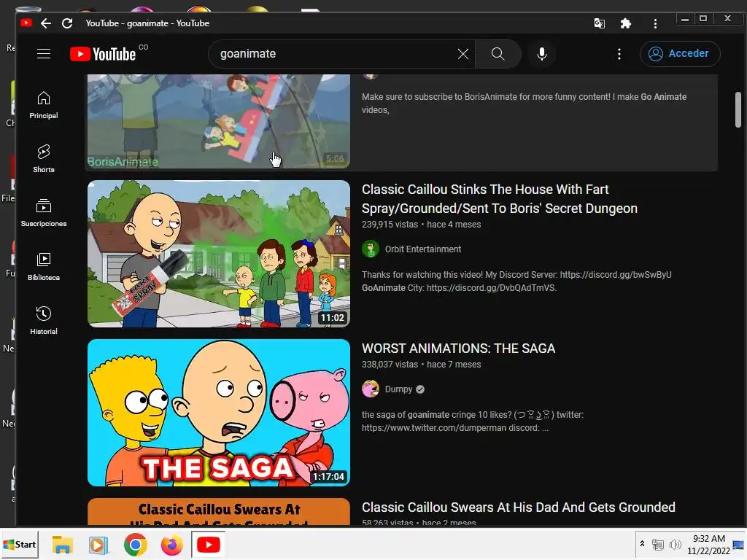Screen dimensions: 747x560
Task: Open Historial in the sidebar
Action: click(44, 321)
